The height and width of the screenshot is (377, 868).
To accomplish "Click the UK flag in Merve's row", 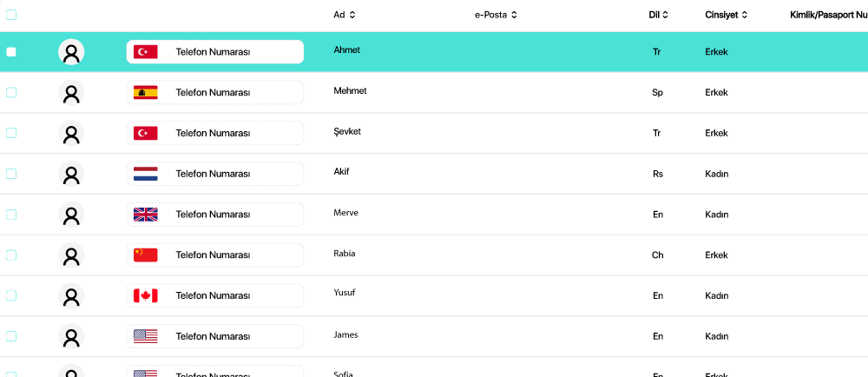I will coord(145,215).
